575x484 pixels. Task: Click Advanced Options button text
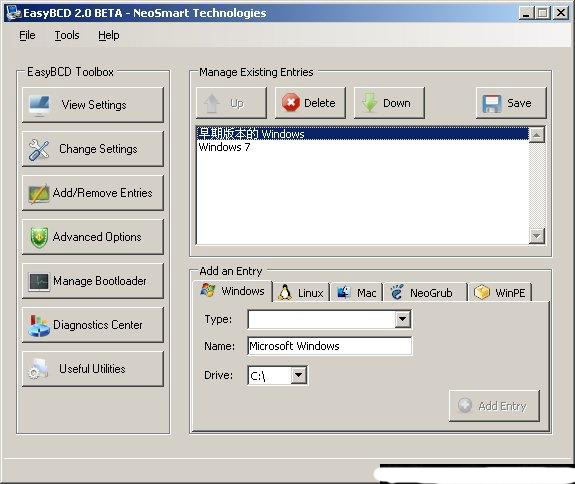point(97,237)
